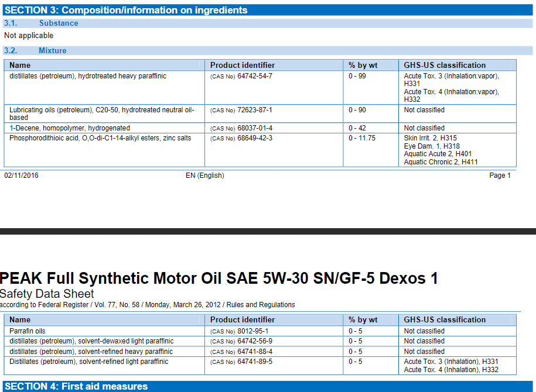Click the '0 - 42' weight value
The height and width of the screenshot is (392, 536).
point(357,128)
